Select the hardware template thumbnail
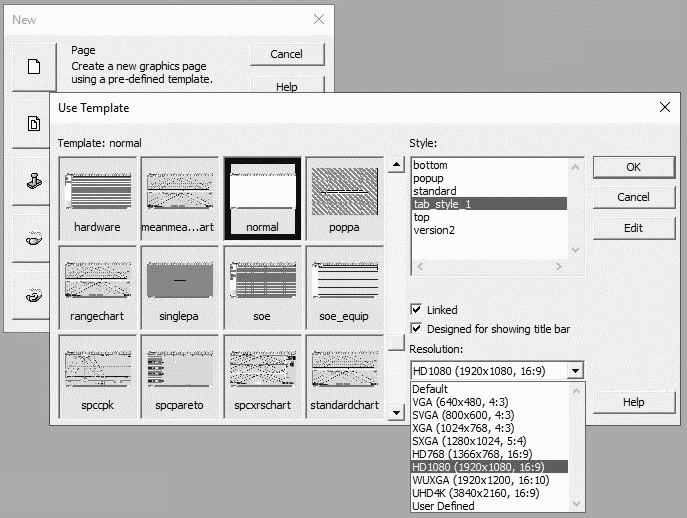 (x=98, y=199)
